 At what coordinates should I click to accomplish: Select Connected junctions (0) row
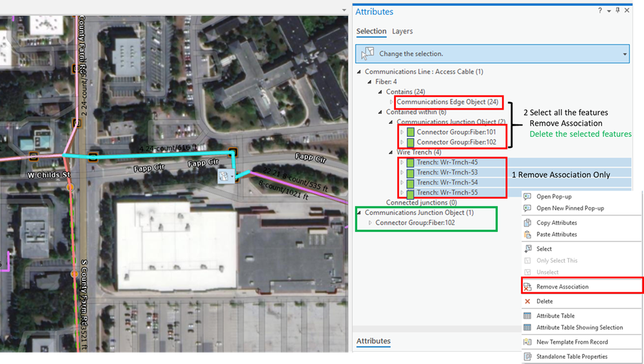point(422,203)
